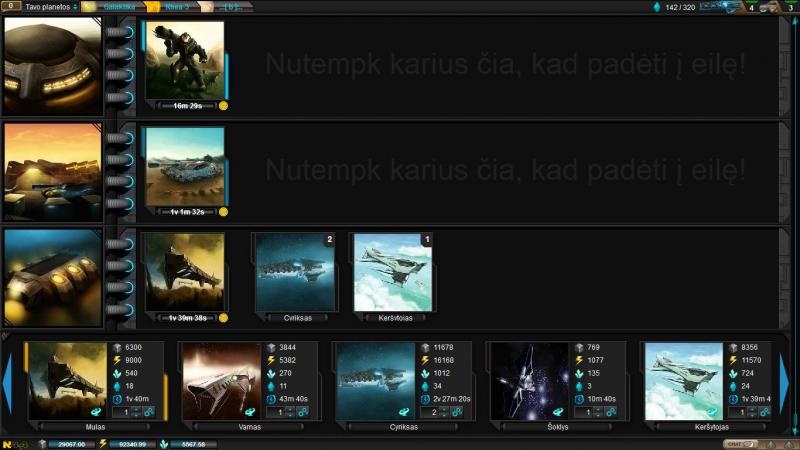Click gold coin speed-up icon on soldier training
Viewport: 800px width, 450px height.
223,105
